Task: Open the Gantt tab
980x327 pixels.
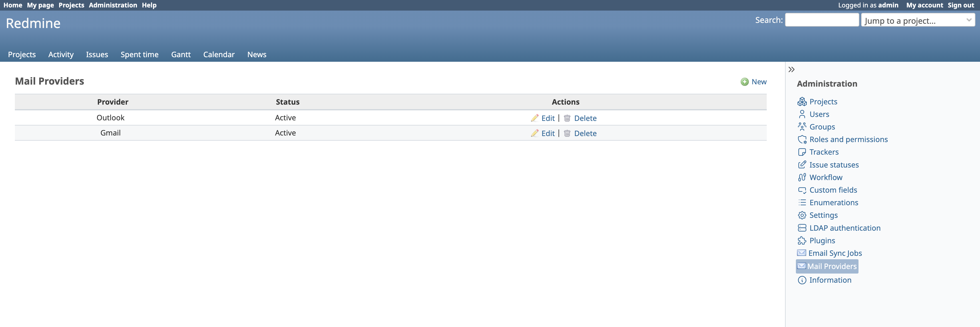Action: [x=181, y=54]
